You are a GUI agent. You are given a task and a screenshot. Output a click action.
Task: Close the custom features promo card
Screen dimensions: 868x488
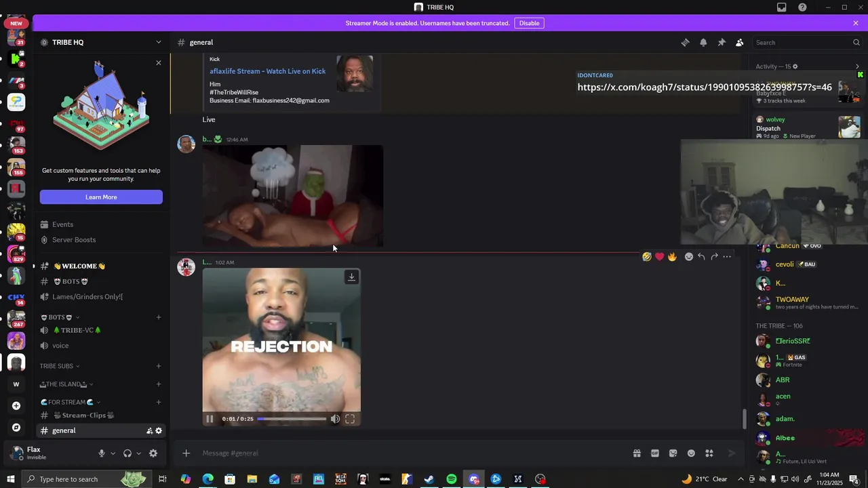tap(159, 63)
